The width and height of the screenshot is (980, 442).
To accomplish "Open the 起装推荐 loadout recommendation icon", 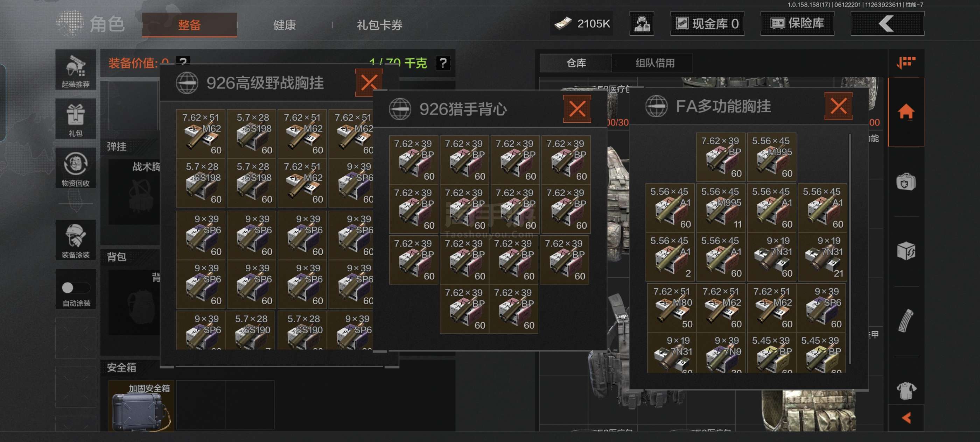I will click(76, 70).
